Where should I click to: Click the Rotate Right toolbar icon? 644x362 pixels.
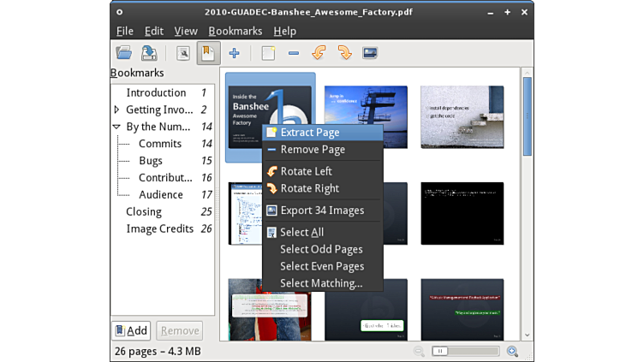pos(344,53)
